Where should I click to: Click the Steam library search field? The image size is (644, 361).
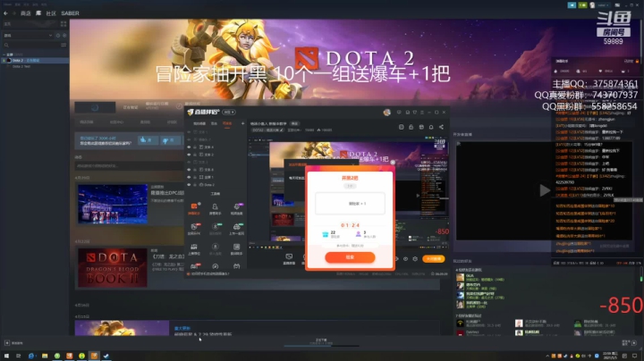pos(30,45)
